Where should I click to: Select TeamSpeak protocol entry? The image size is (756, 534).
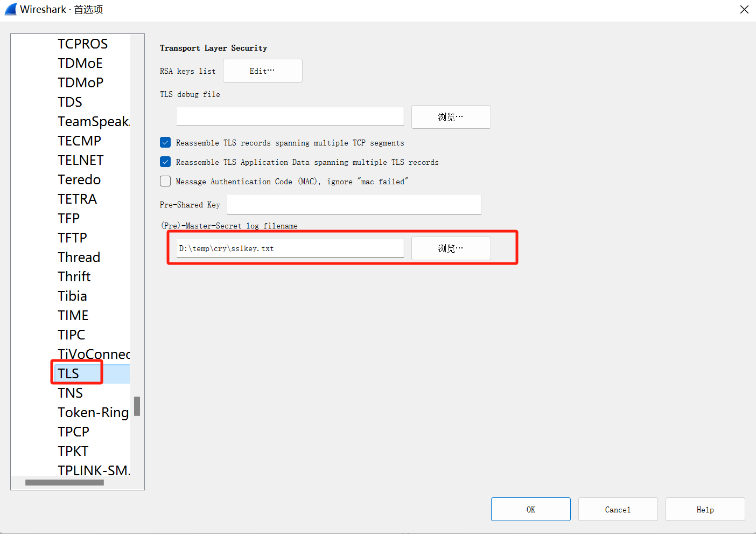point(94,121)
